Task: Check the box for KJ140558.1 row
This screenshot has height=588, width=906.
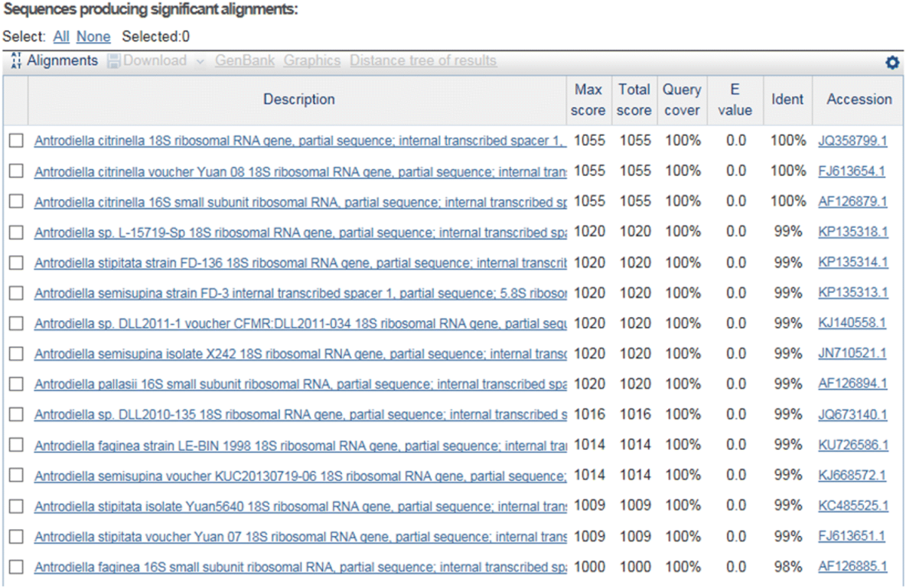Action: pos(16,323)
